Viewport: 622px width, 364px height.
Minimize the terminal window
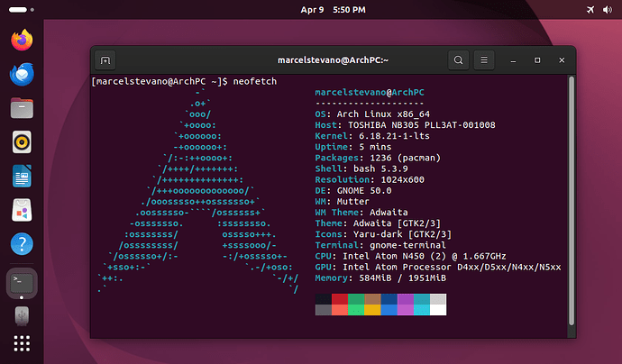click(x=513, y=60)
